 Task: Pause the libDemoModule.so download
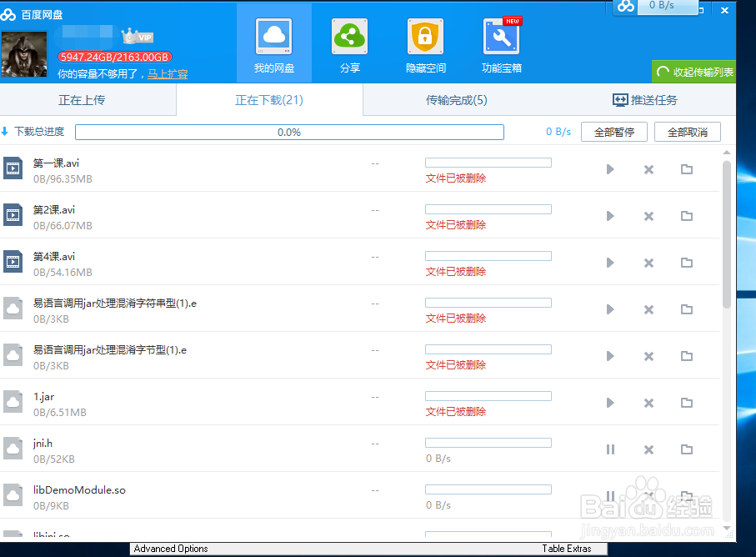[609, 495]
